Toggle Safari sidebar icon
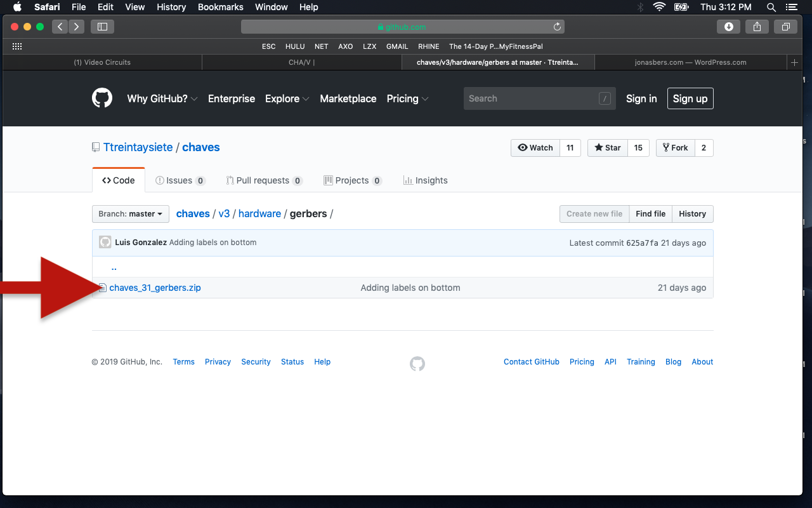This screenshot has height=508, width=812. tap(102, 27)
